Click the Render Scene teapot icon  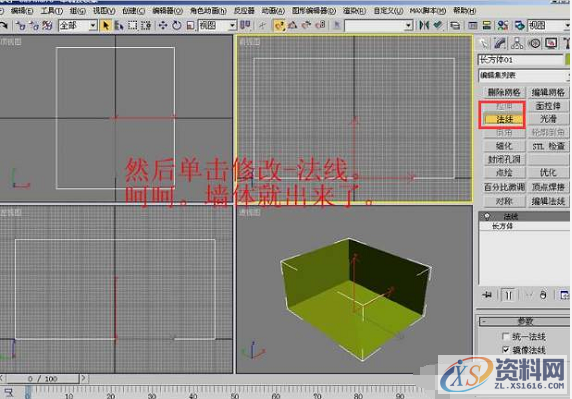519,25
